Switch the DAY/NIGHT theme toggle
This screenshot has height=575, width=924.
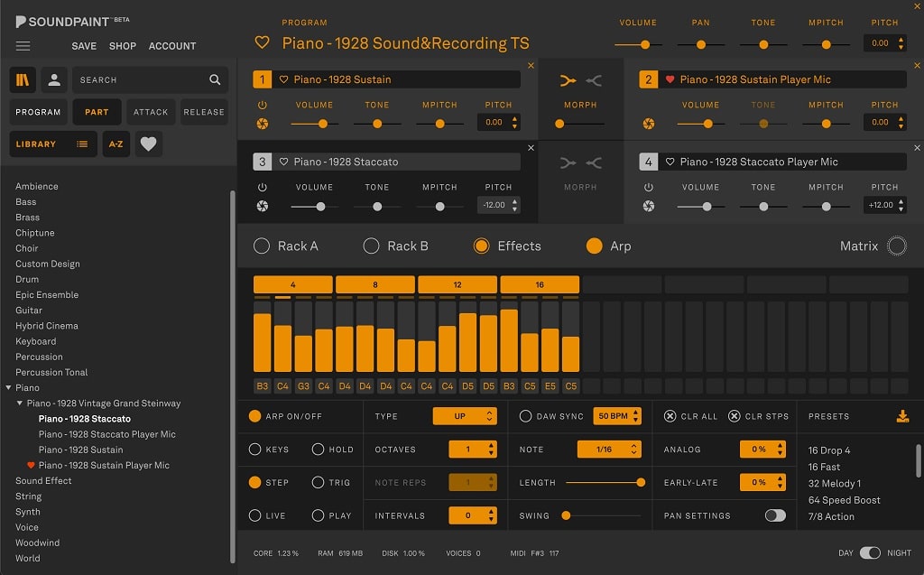(870, 552)
